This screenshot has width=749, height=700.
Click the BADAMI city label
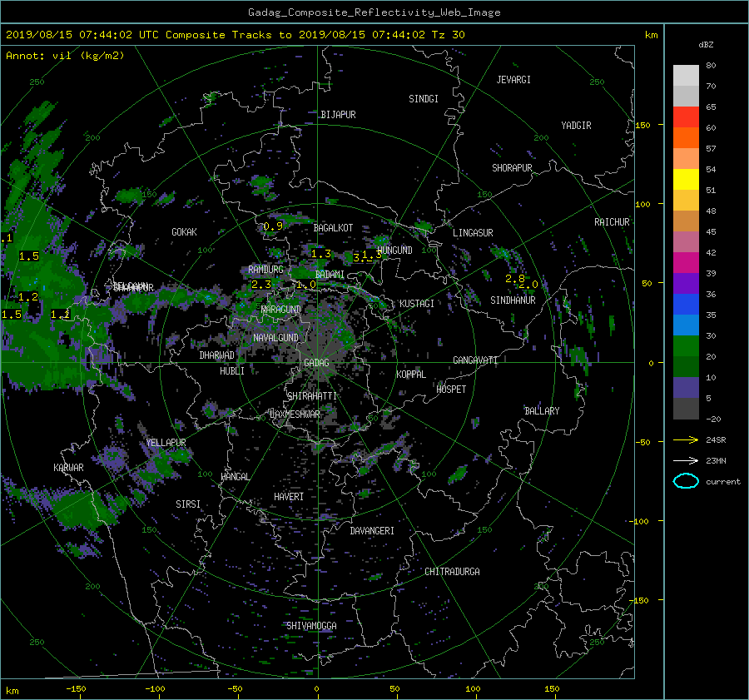click(330, 275)
